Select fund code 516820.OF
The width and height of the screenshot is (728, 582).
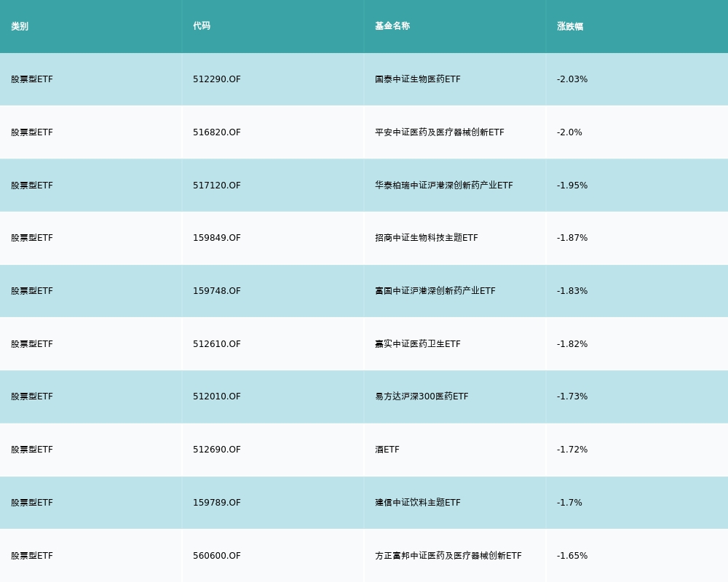217,132
